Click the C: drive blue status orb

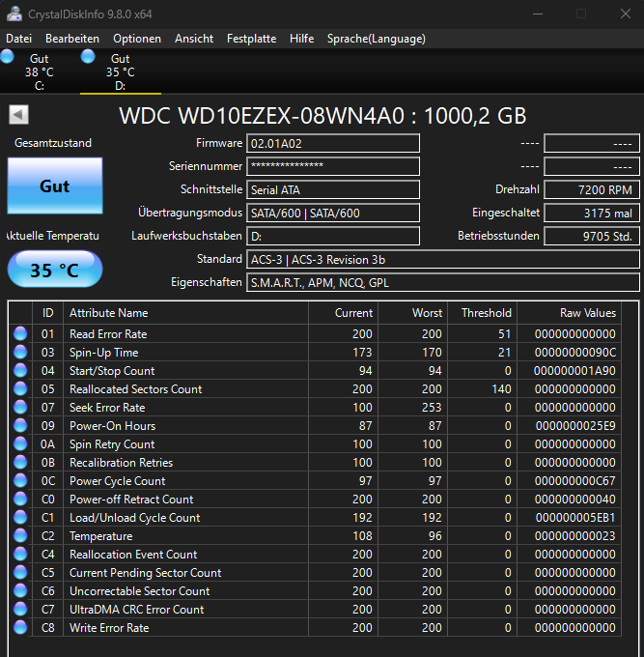pyautogui.click(x=7, y=56)
